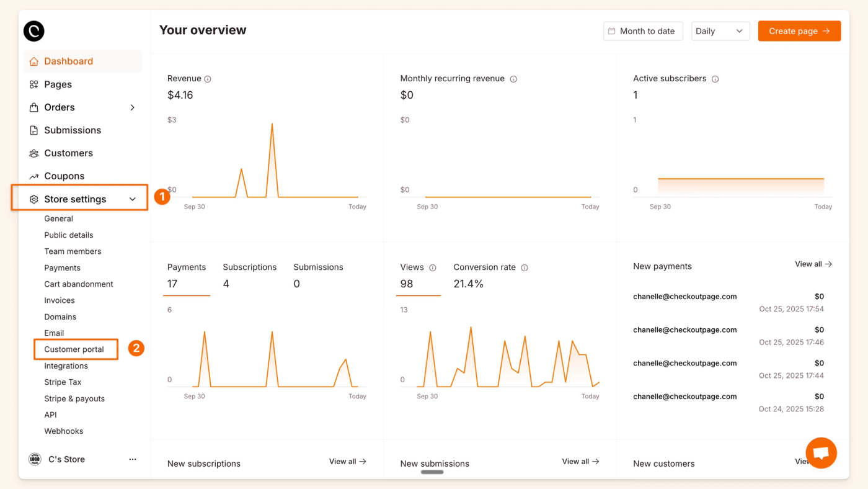The image size is (868, 489).
Task: Open the Month to date range picker
Action: (643, 31)
